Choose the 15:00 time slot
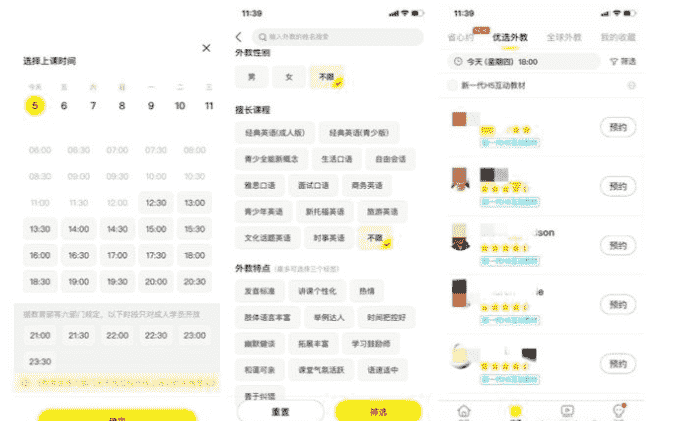This screenshot has width=680, height=421. [156, 229]
